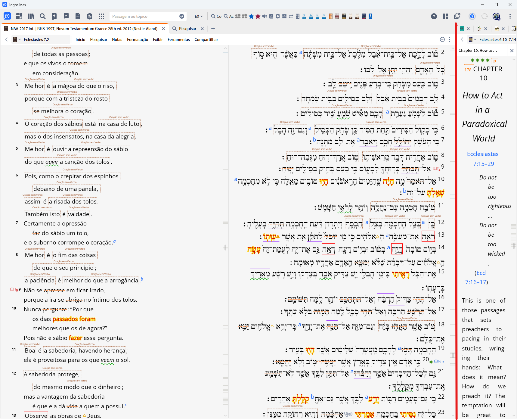Viewport: 517px width, 420px height.
Task: Click the 'Ac' search shortcut
Action: [x=229, y=16]
